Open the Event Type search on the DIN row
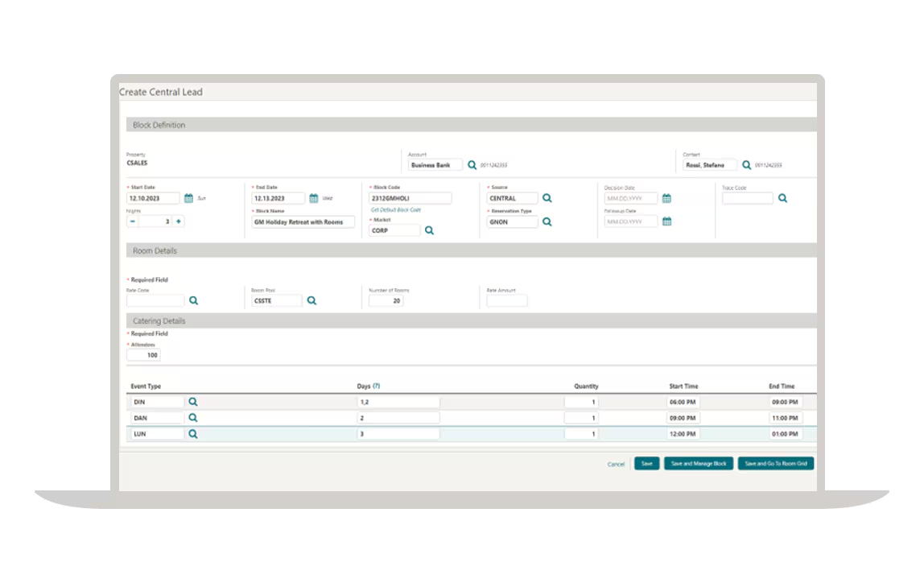 coord(192,401)
